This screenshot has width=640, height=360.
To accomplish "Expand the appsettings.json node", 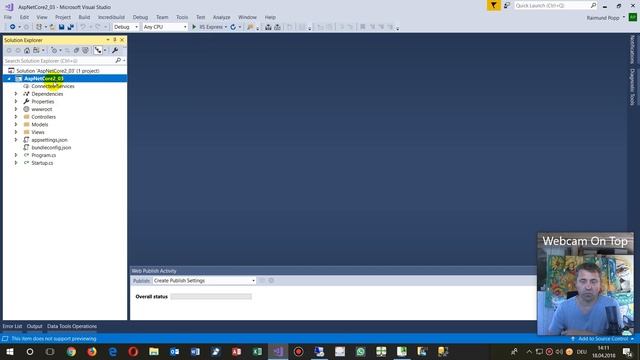I will [16, 140].
